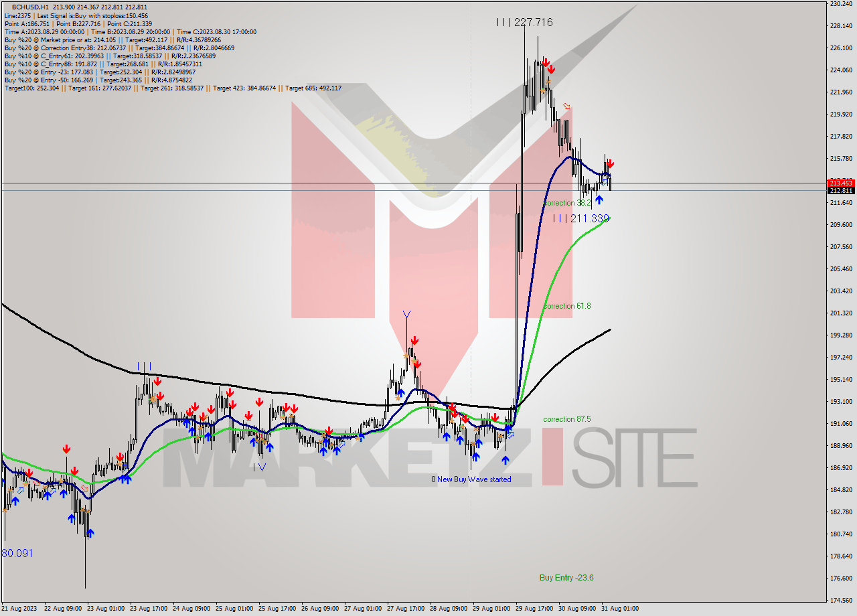The image size is (857, 616).
Task: Click the red 213.453 price tag
Action: point(841,183)
